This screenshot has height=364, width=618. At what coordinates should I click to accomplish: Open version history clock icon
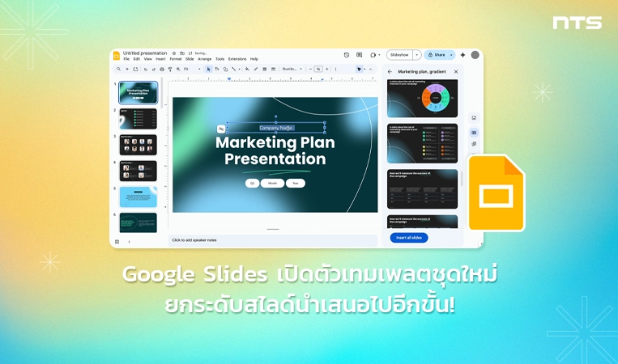click(347, 55)
